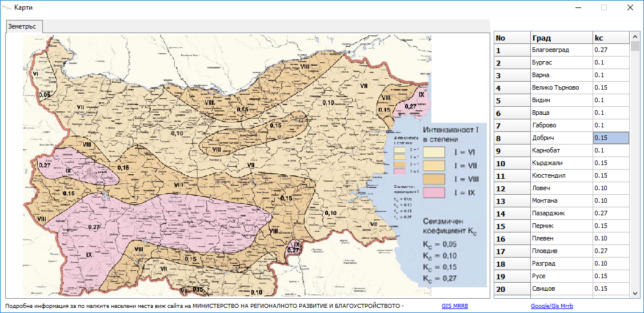Click the I = VIII legend color swatch
This screenshot has height=313, width=644.
[433, 179]
